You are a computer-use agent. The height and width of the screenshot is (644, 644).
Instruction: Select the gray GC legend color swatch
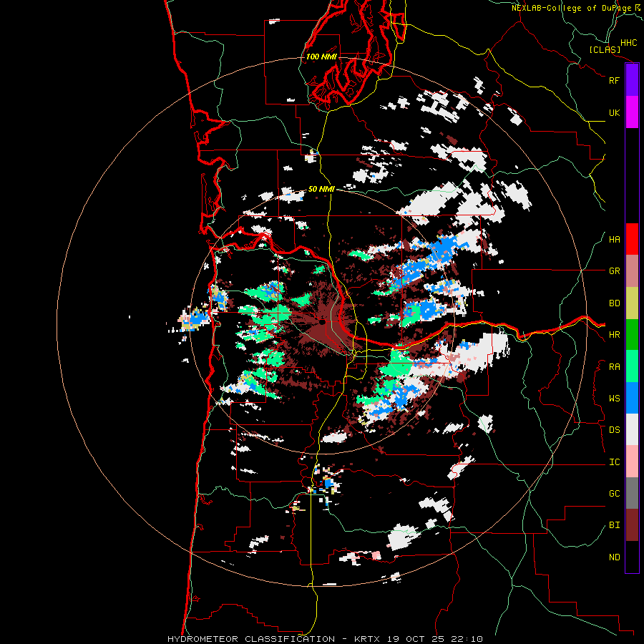point(632,493)
